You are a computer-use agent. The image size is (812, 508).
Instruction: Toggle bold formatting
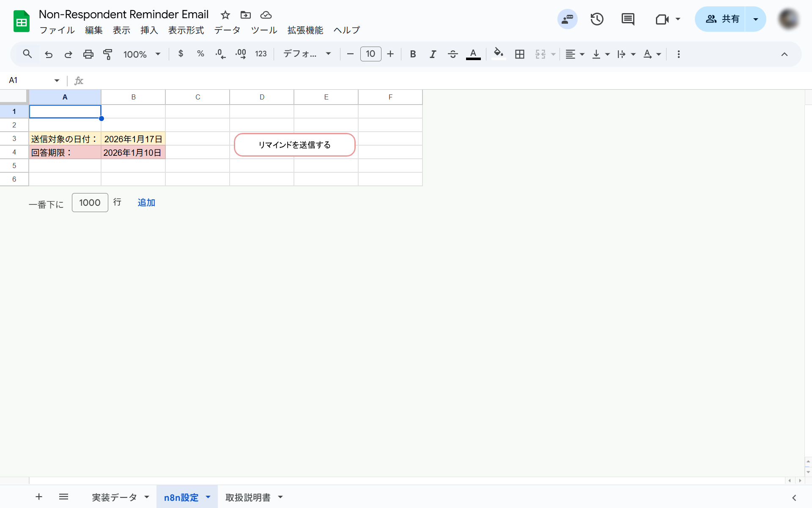[413, 54]
